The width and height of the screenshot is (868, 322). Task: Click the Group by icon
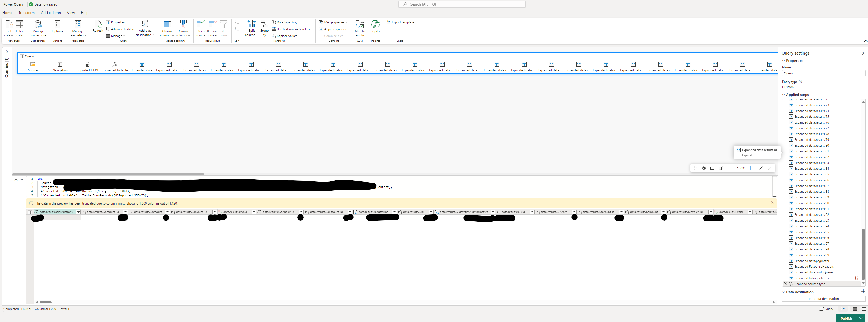(x=264, y=24)
